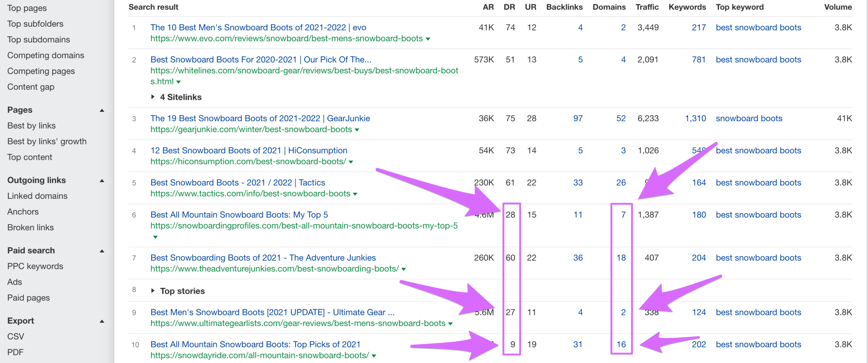Click whitelines' 781 keywords count
The image size is (868, 363).
[699, 60]
